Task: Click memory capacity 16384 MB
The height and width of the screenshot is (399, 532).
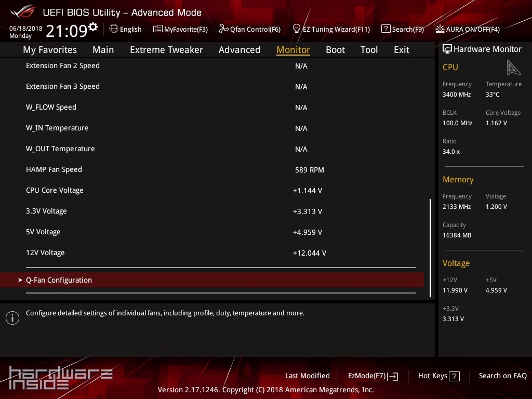Action: point(457,235)
